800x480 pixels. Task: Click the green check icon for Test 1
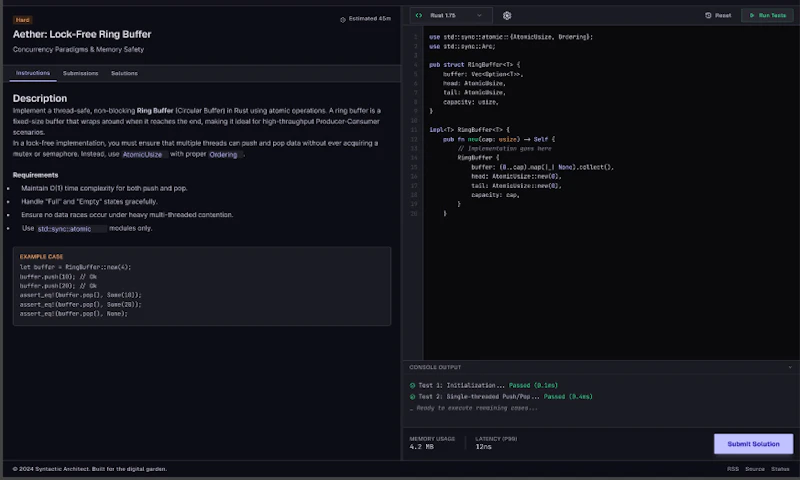tap(412, 386)
